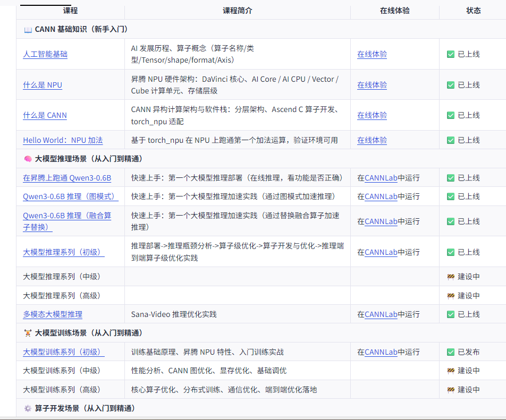
Task: Open Hello World：NPU 加法 course link
Action: (63, 140)
